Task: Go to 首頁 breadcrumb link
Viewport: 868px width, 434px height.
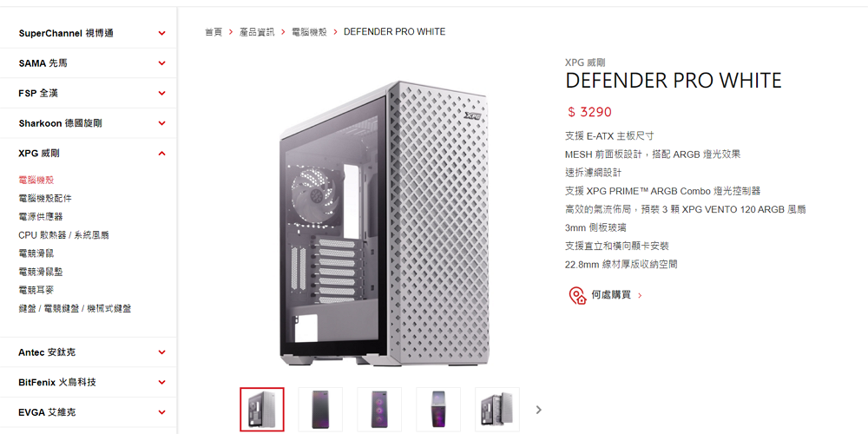Action: [214, 31]
